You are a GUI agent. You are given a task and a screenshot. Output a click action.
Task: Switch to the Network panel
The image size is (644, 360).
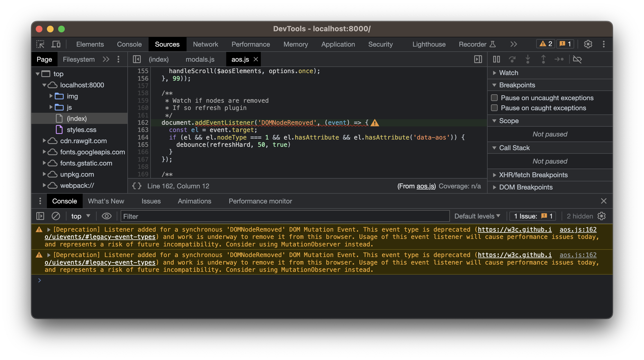(205, 44)
